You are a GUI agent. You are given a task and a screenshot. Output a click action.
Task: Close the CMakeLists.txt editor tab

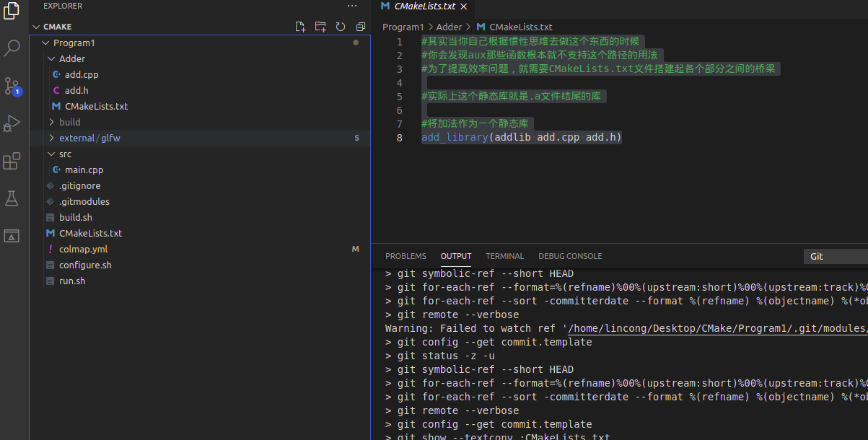click(464, 6)
